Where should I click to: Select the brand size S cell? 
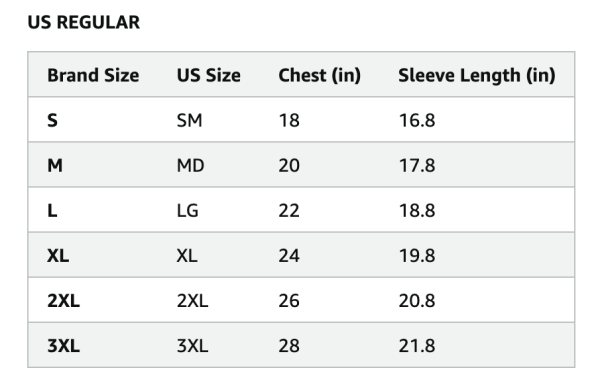[52, 120]
